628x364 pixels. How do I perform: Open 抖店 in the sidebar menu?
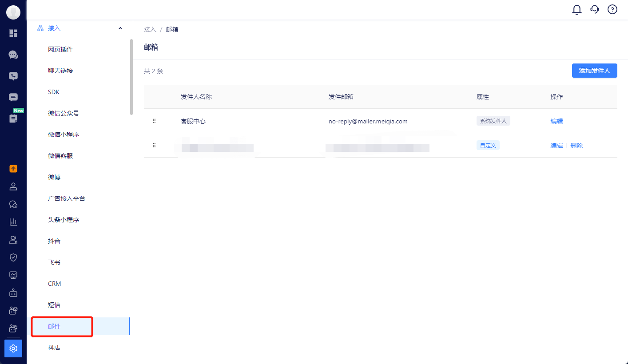[x=54, y=348]
